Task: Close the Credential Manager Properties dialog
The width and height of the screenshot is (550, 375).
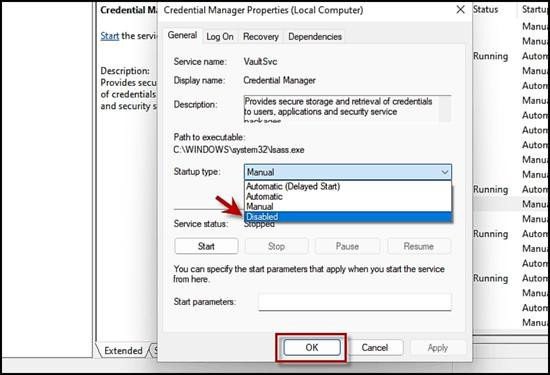Action: [461, 9]
